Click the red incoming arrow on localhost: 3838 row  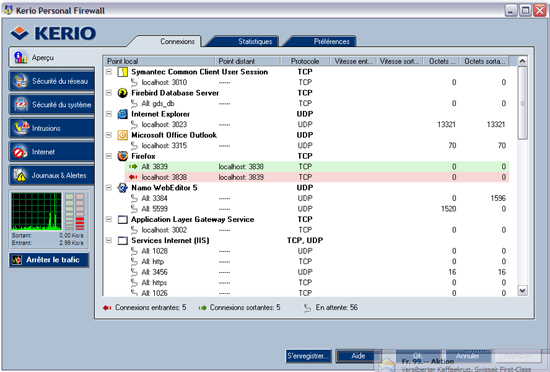pyautogui.click(x=133, y=177)
